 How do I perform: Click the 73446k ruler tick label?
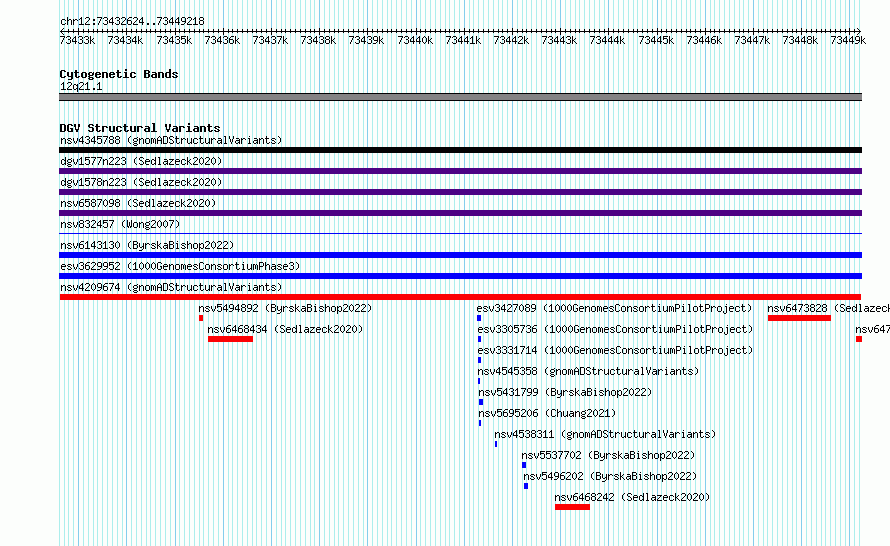[704, 40]
